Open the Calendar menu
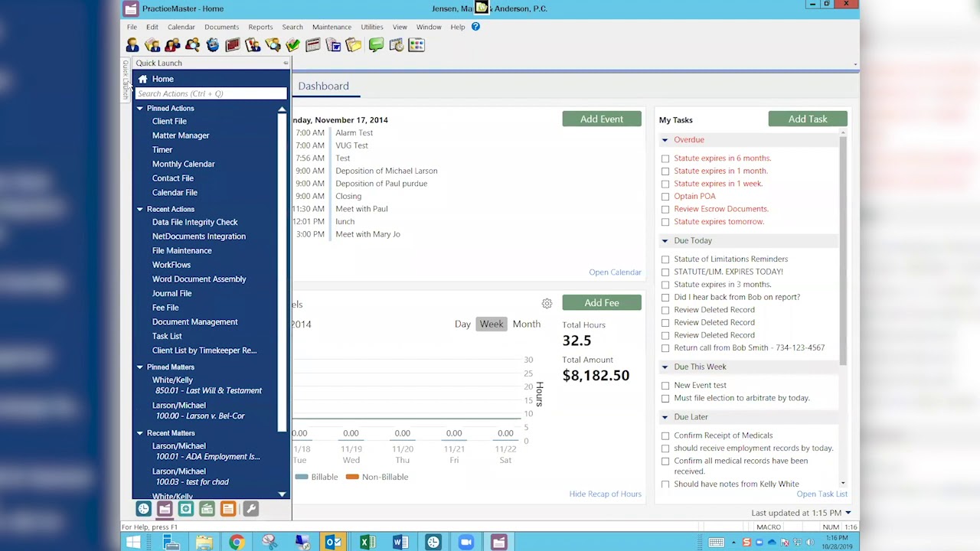 pos(181,27)
